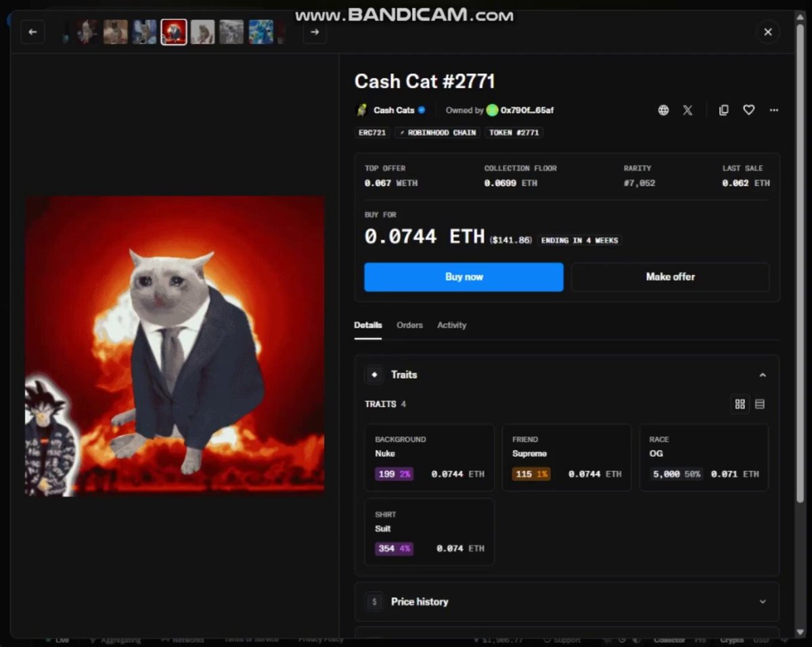
Task: Favorite Cash Cat #2771 with the heart icon
Action: tap(748, 110)
